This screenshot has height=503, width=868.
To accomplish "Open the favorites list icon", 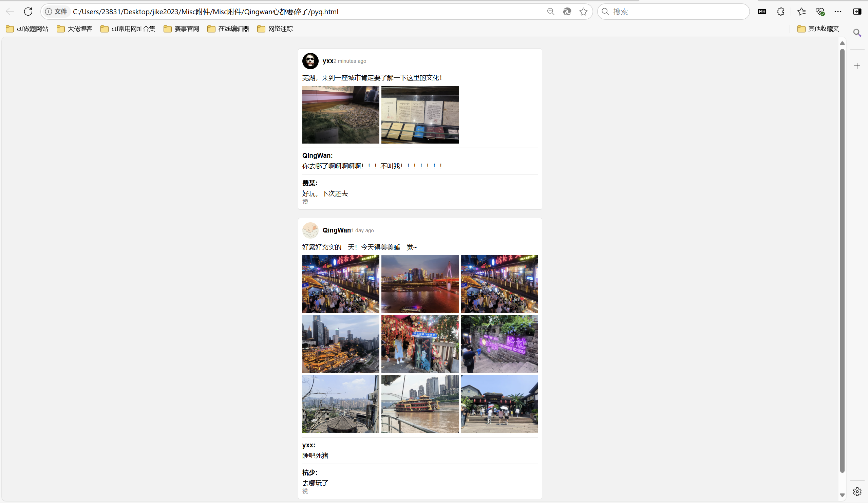I will (x=801, y=12).
